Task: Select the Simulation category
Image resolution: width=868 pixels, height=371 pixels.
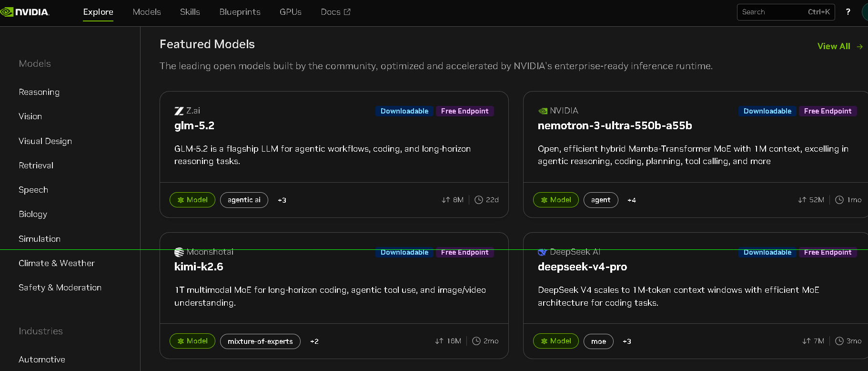Action: tap(40, 239)
